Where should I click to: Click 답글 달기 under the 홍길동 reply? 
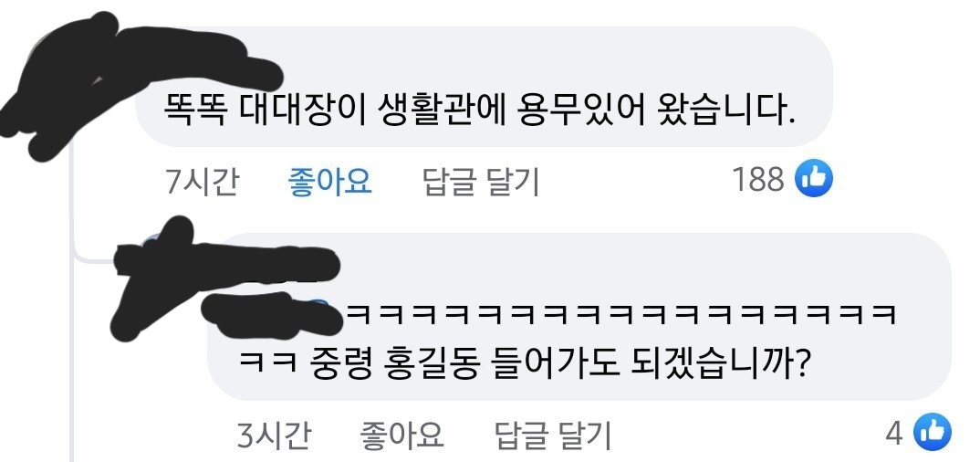click(x=552, y=436)
